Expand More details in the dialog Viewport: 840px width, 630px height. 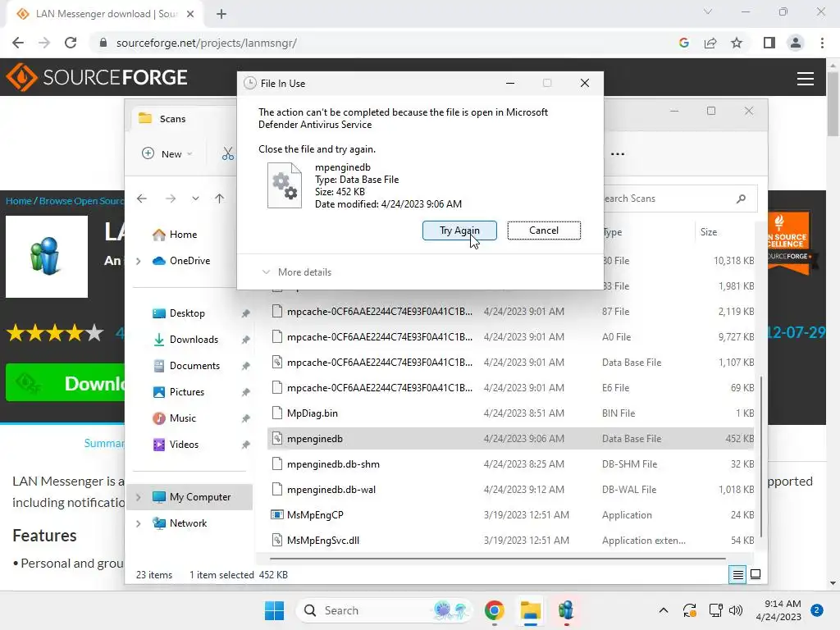click(296, 272)
